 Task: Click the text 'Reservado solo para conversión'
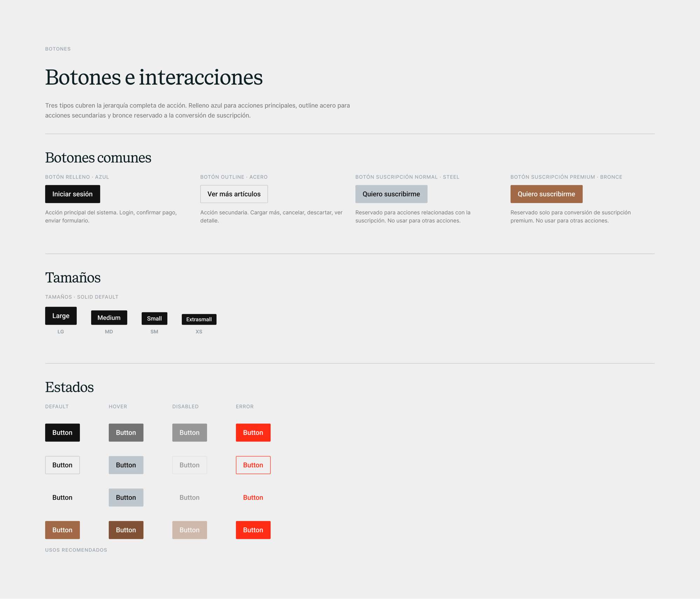(x=570, y=217)
